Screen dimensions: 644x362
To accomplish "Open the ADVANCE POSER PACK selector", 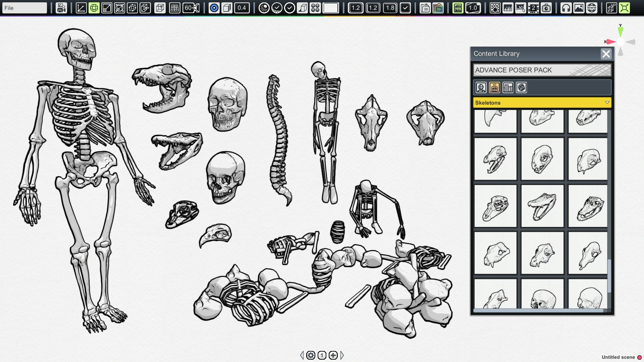I will 542,70.
